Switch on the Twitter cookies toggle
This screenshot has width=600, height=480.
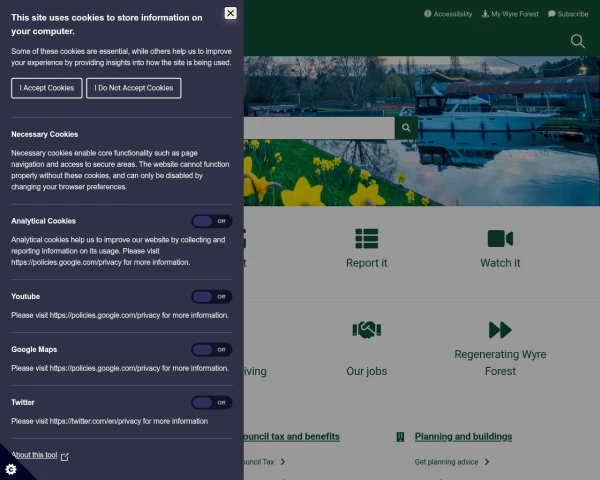[x=212, y=403]
